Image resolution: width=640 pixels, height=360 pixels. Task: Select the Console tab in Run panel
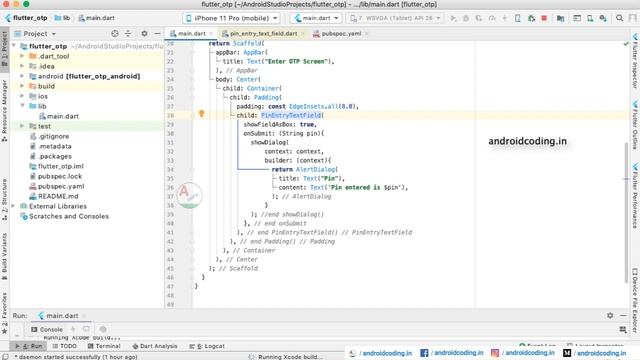click(47, 329)
